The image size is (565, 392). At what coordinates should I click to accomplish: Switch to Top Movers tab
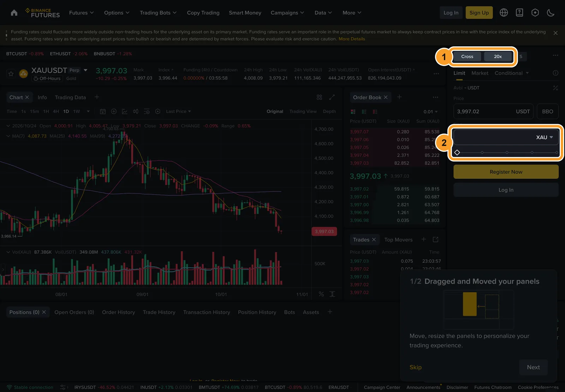398,240
